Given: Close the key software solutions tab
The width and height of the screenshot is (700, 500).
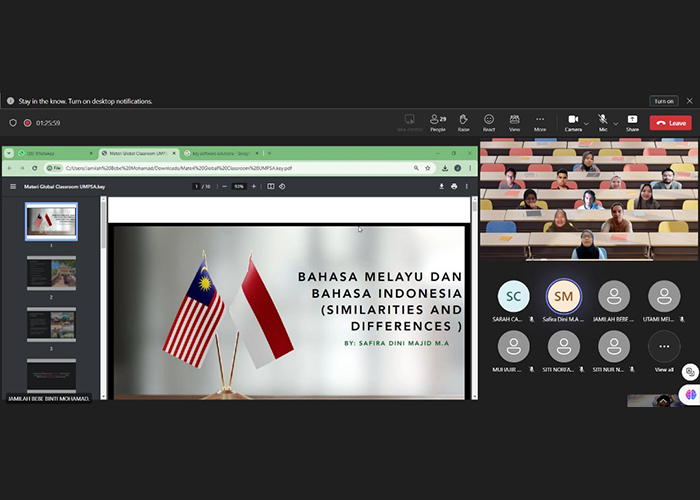Looking at the screenshot, I should pyautogui.click(x=257, y=153).
